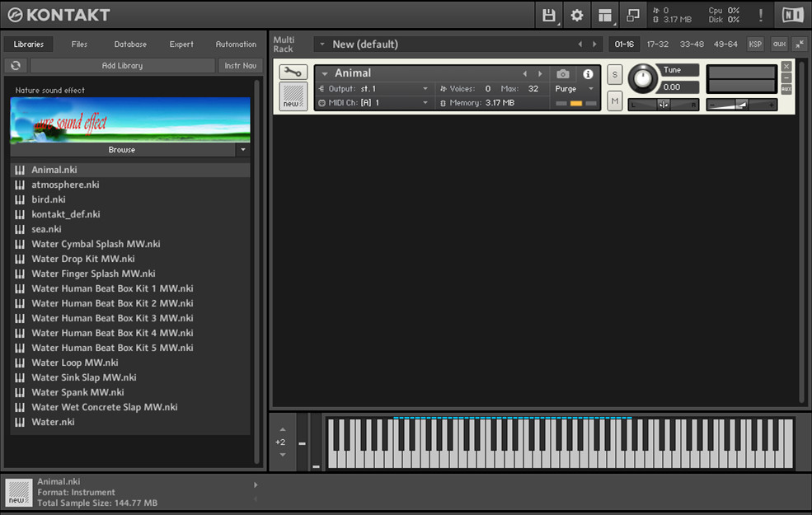The height and width of the screenshot is (515, 812).
Task: Switch to the Expert tab
Action: coord(181,44)
